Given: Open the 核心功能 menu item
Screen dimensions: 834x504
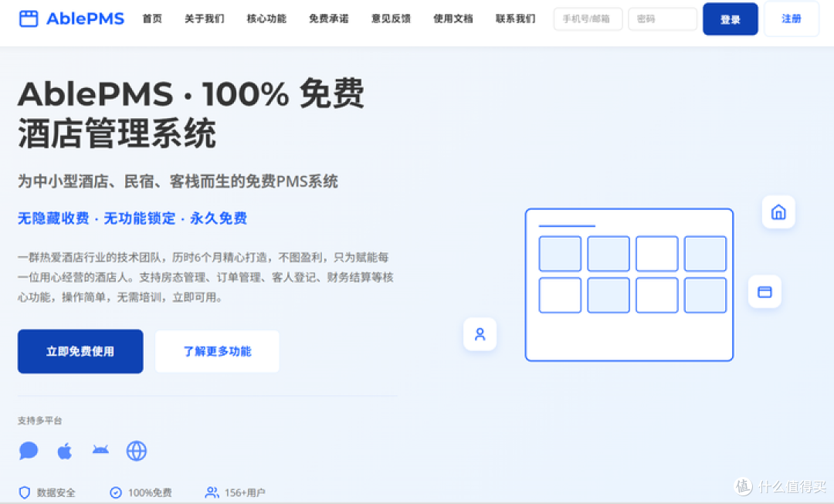Looking at the screenshot, I should point(266,19).
